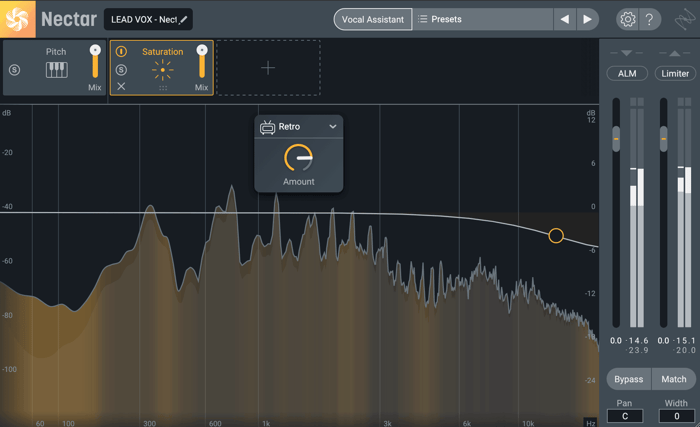Add a new module with plus slot
The height and width of the screenshot is (427, 700).
(268, 68)
